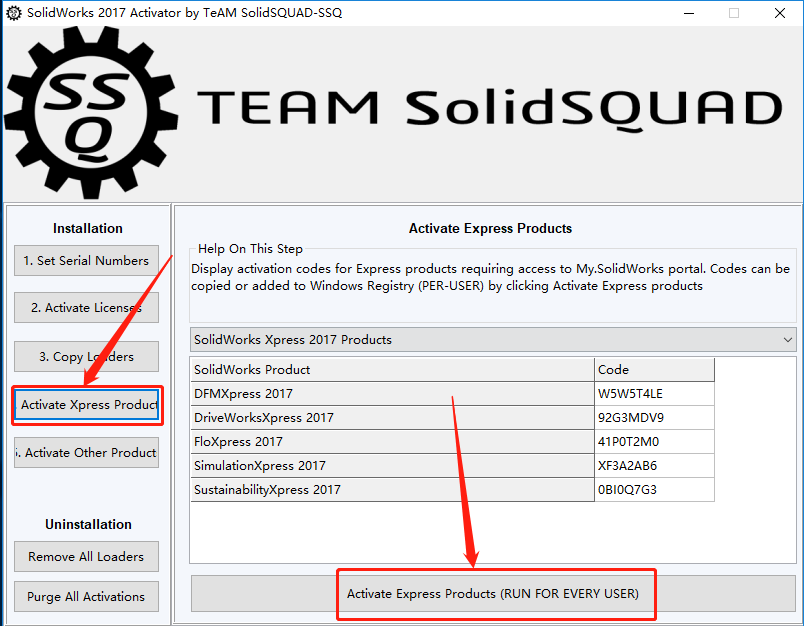The image size is (804, 626).
Task: Click the SolidWorks Product column header
Action: coord(392,370)
